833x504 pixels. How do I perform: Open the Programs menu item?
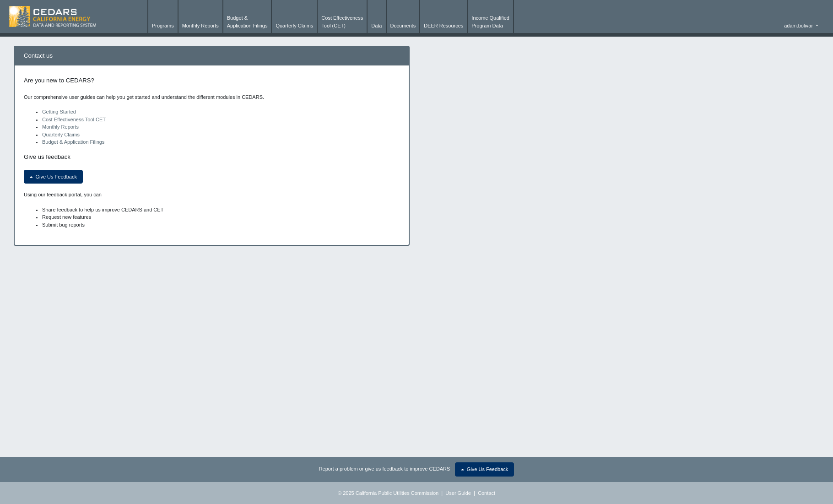pos(162,26)
